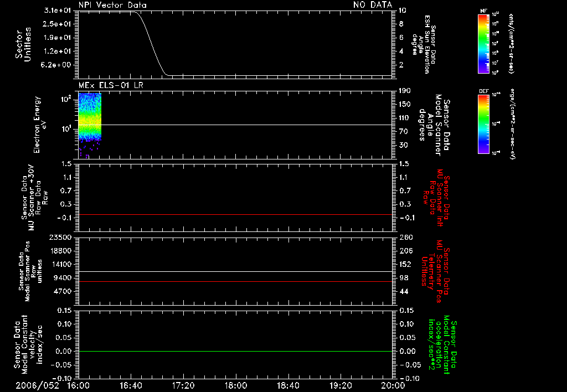Click the green line in the velocity panel

pyautogui.click(x=235, y=352)
